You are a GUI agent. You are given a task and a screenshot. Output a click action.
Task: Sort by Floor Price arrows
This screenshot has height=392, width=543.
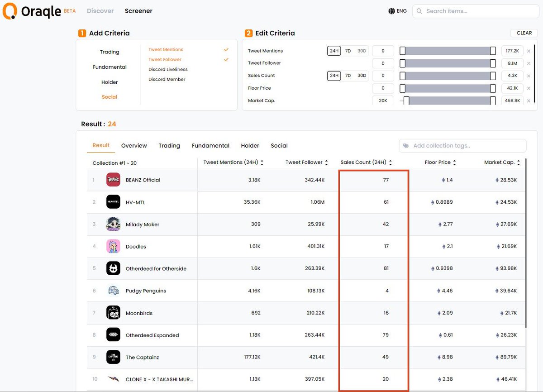454,163
